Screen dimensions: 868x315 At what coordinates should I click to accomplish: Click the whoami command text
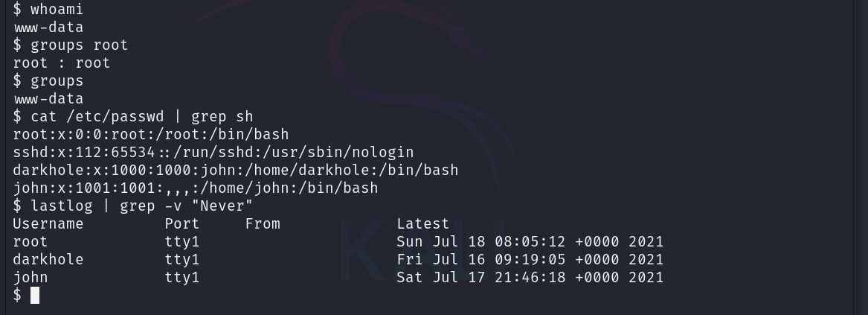click(57, 10)
